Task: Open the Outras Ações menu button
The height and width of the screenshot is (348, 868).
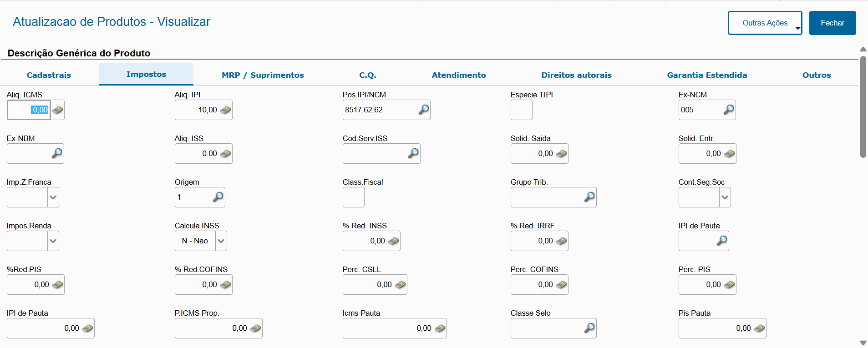Action: pyautogui.click(x=765, y=23)
